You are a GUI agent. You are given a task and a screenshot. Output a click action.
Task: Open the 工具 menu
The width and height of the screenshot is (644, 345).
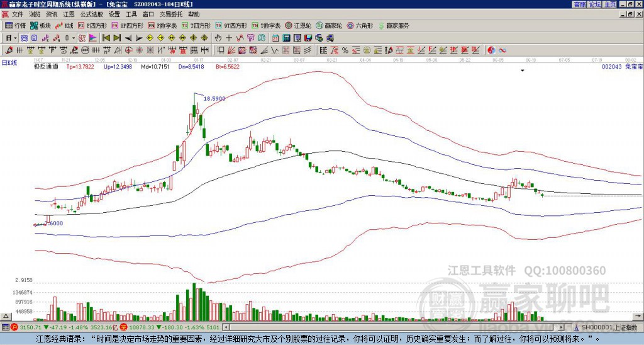(x=131, y=14)
